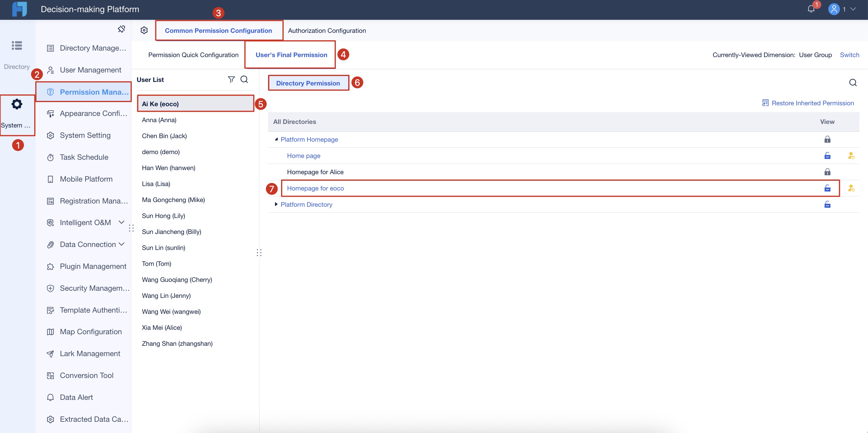Image resolution: width=868 pixels, height=433 pixels.
Task: Toggle the view permission for Home page
Action: click(827, 156)
